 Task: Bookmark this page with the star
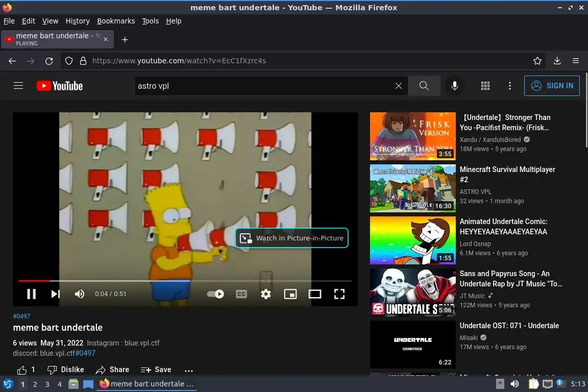pyautogui.click(x=537, y=61)
